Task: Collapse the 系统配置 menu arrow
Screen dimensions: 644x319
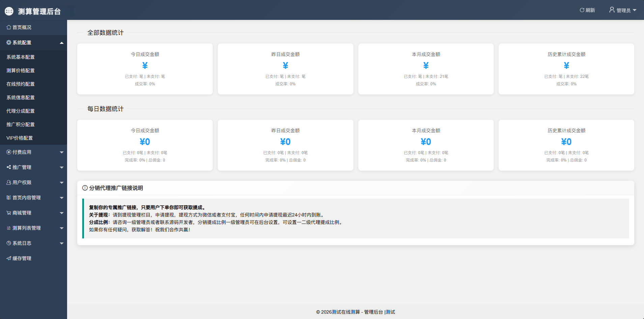Action: [62, 43]
